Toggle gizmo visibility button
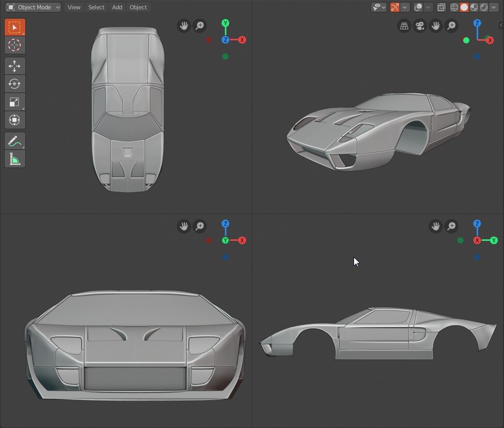Viewport: 504px width, 428px height. tap(395, 7)
